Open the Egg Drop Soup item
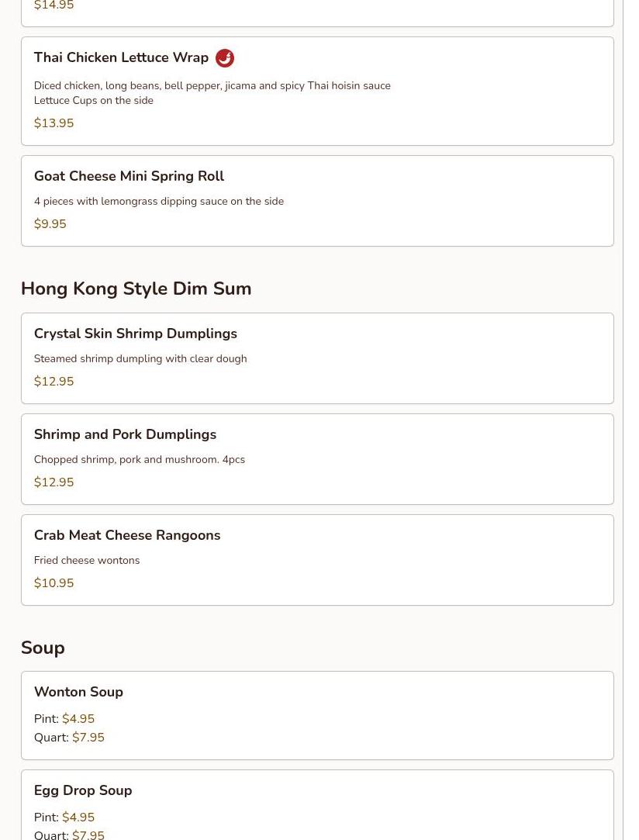The width and height of the screenshot is (639, 840). click(82, 790)
